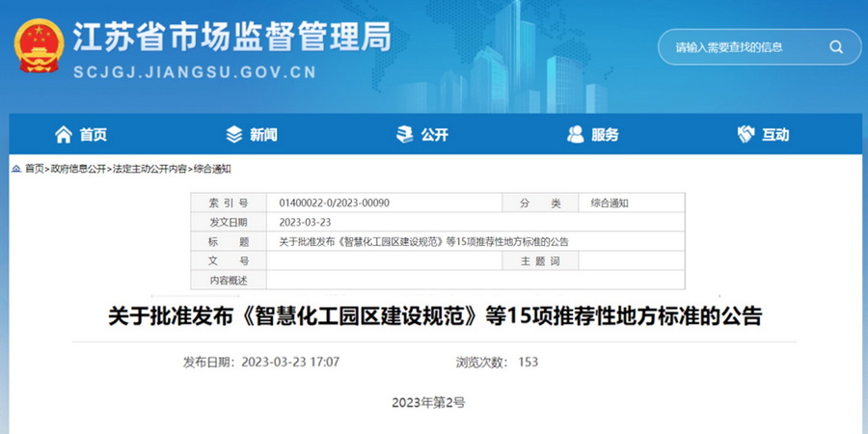The height and width of the screenshot is (434, 868).
Task: Click the national emblem logo
Action: click(39, 48)
